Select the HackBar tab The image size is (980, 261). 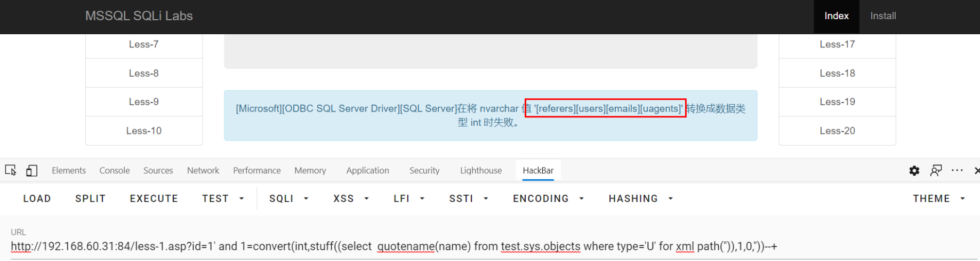(538, 170)
